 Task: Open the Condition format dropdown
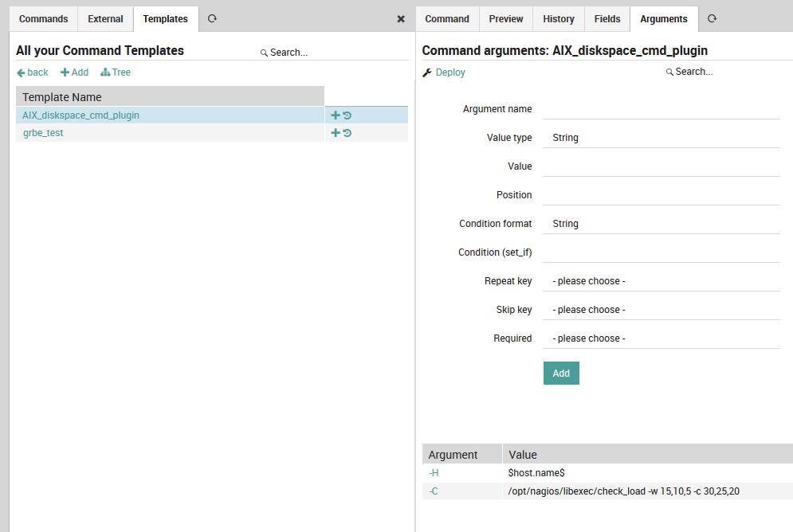click(661, 224)
